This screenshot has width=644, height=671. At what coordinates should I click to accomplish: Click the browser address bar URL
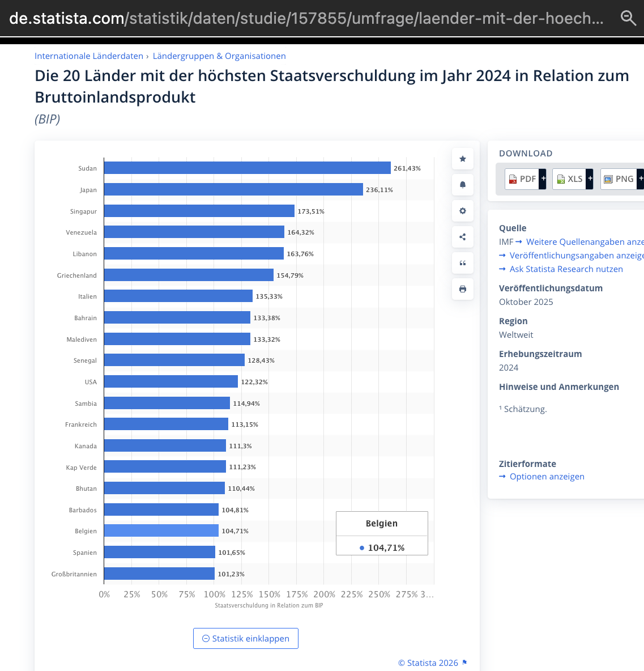point(306,18)
